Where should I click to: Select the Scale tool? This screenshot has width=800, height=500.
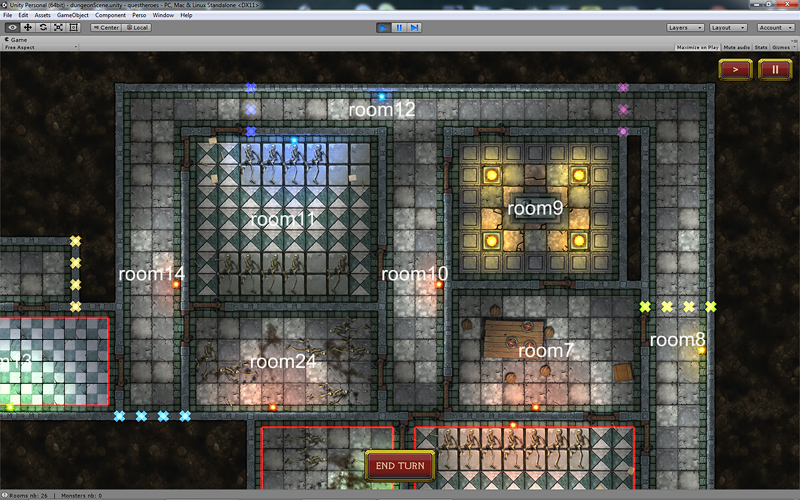tap(58, 27)
